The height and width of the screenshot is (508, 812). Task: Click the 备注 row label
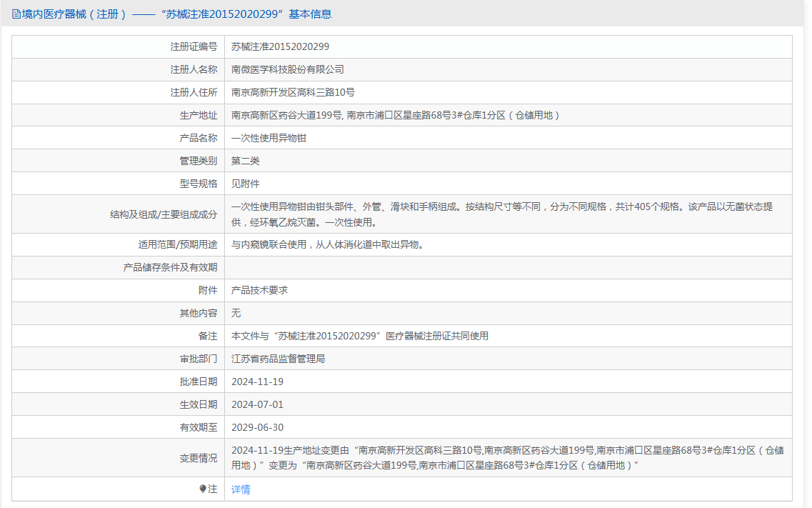(x=208, y=336)
